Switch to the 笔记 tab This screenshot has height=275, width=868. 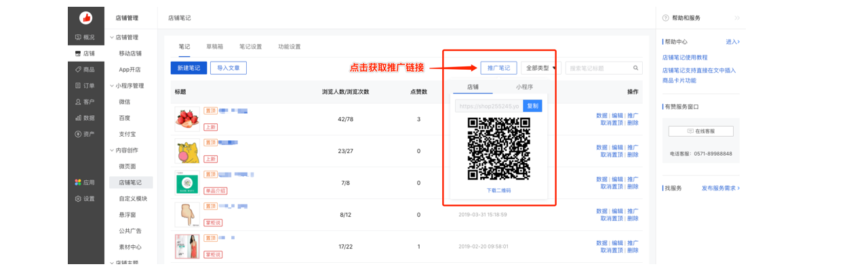[184, 47]
